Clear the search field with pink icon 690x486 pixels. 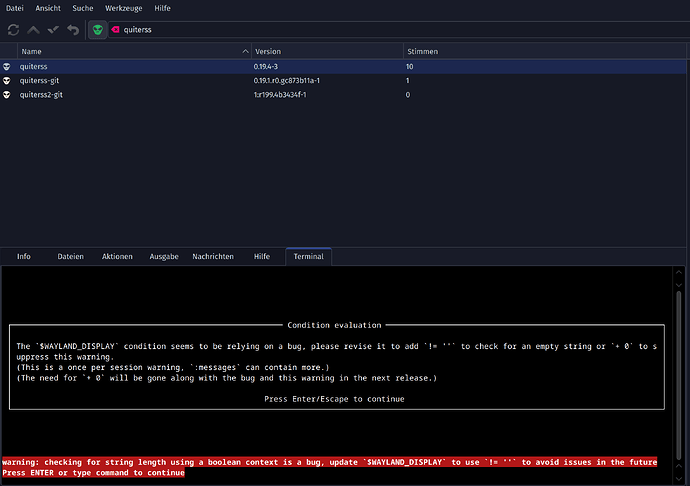[x=115, y=29]
